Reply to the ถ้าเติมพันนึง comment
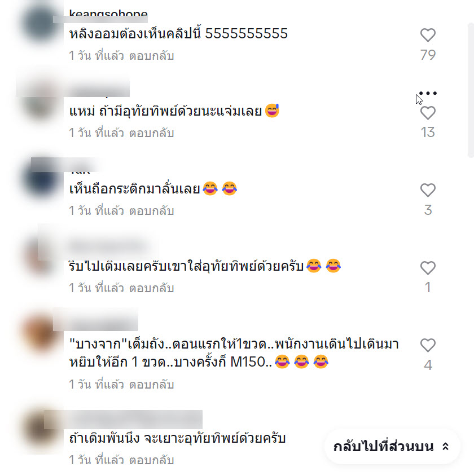The height and width of the screenshot is (476, 474). [152, 460]
